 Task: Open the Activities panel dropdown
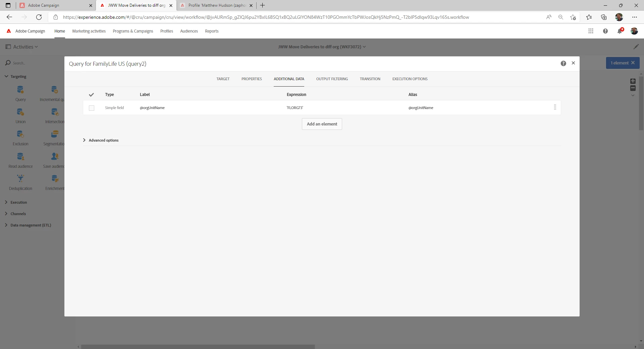coord(22,47)
